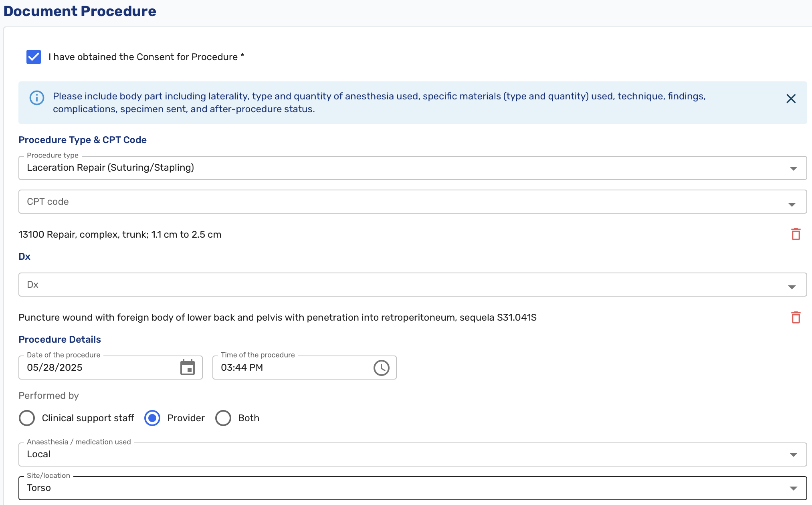The height and width of the screenshot is (505, 812).
Task: Open the Dx dropdown
Action: pyautogui.click(x=792, y=287)
